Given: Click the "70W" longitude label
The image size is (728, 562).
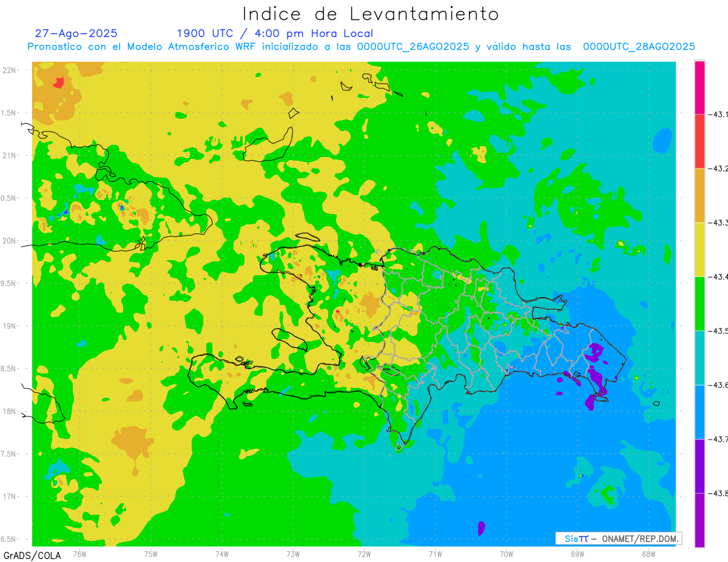Looking at the screenshot, I should [506, 554].
